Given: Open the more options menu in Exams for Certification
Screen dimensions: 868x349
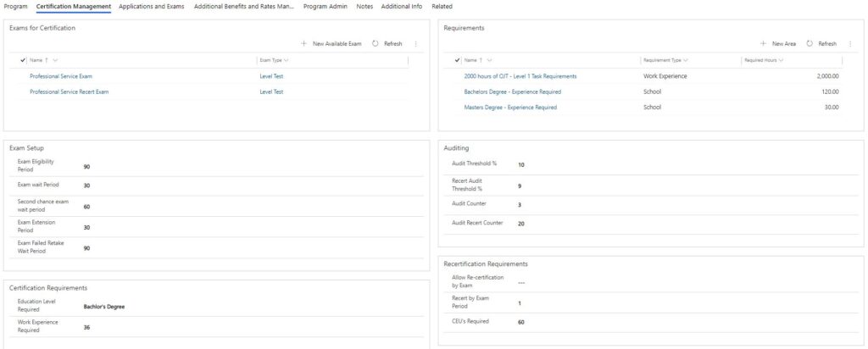Looking at the screenshot, I should (415, 44).
